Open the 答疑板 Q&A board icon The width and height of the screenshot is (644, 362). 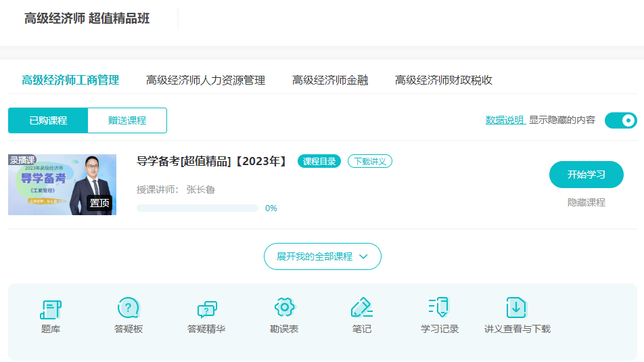(x=129, y=309)
